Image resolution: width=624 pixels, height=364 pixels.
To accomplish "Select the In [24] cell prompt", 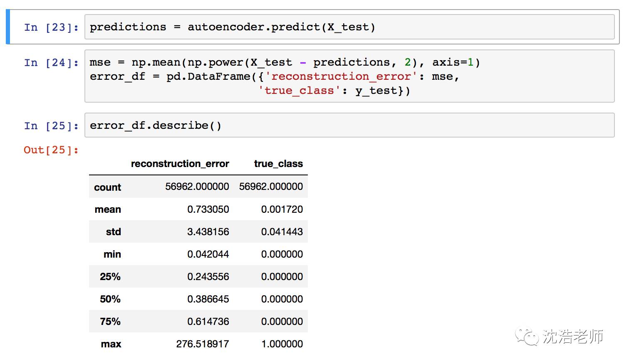I will click(x=51, y=63).
